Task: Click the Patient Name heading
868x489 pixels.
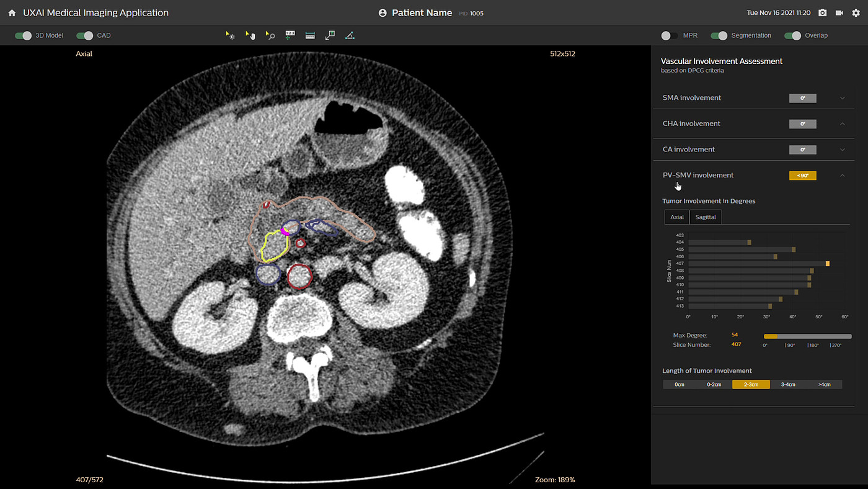Action: pyautogui.click(x=422, y=13)
